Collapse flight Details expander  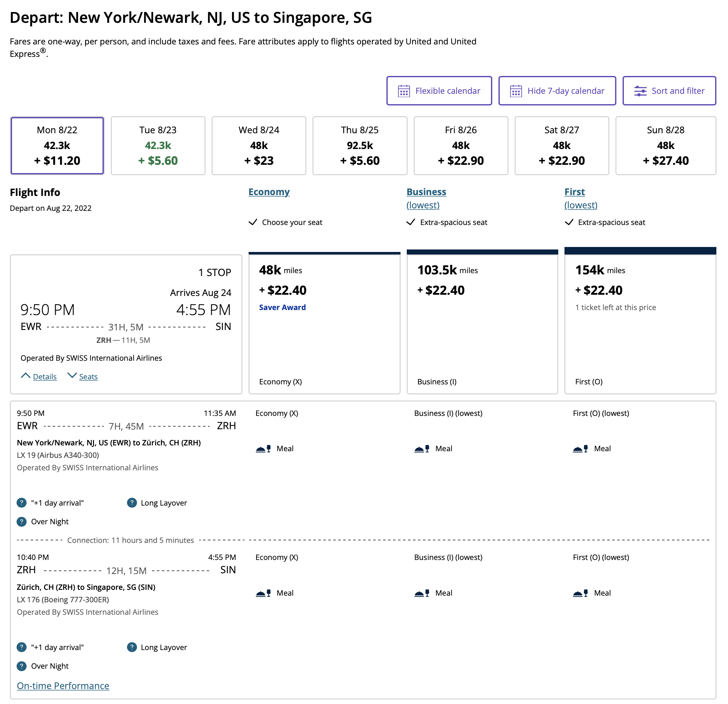39,376
